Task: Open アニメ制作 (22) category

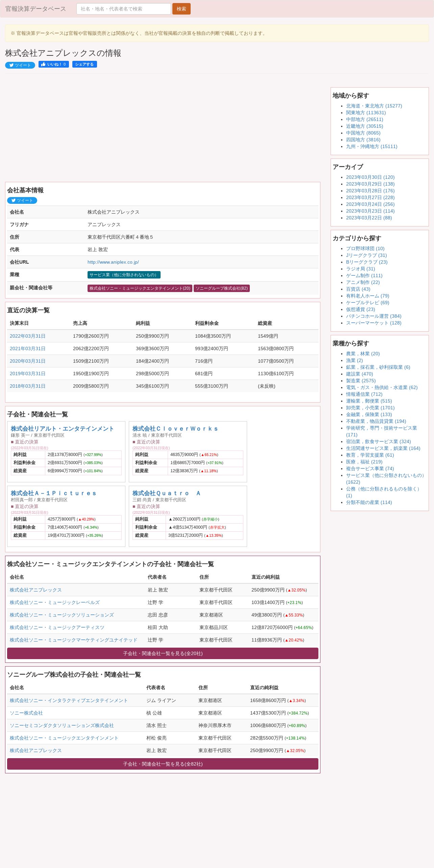Action: coord(363,282)
